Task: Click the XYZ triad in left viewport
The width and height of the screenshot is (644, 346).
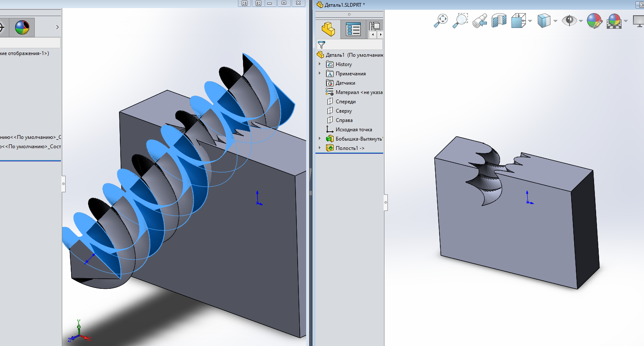Action: (x=79, y=332)
